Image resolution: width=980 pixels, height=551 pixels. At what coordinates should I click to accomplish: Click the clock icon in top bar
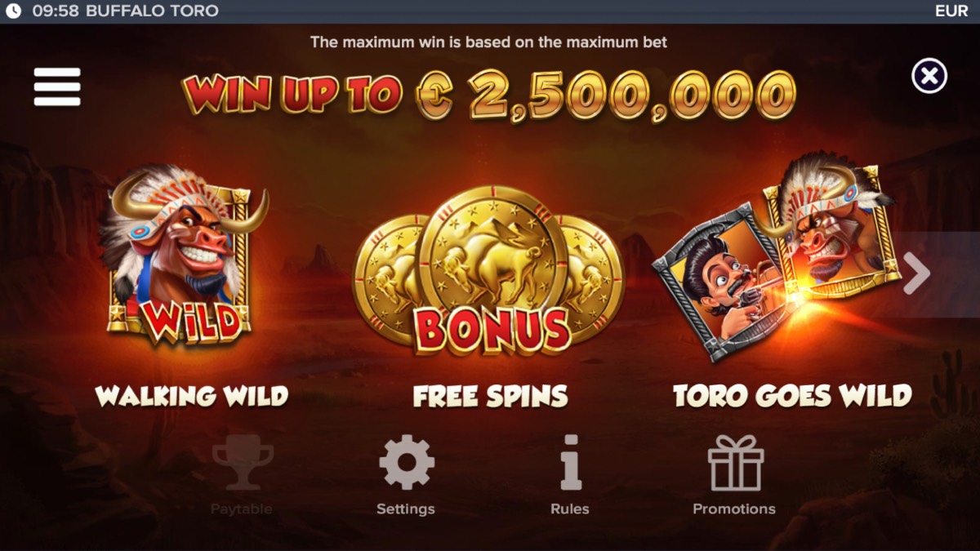click(13, 11)
